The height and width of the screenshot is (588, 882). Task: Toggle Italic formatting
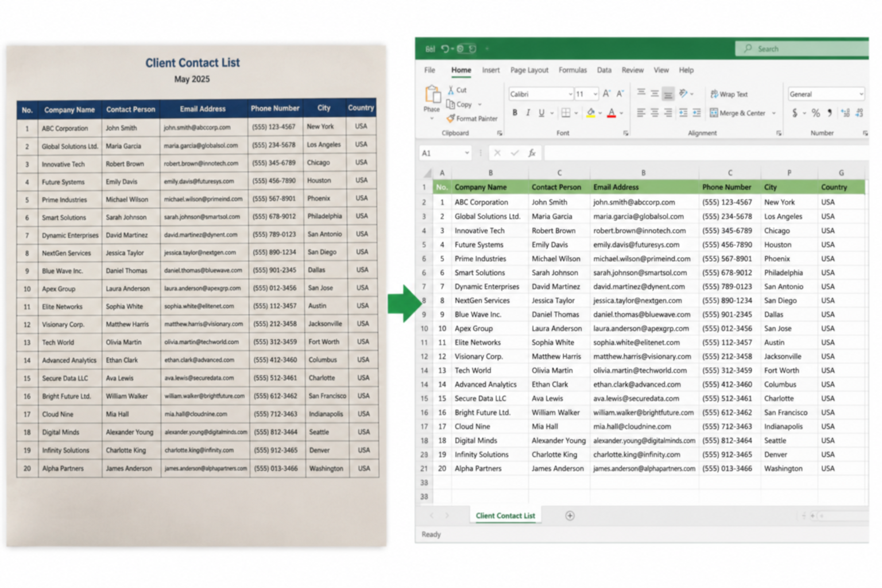(528, 113)
